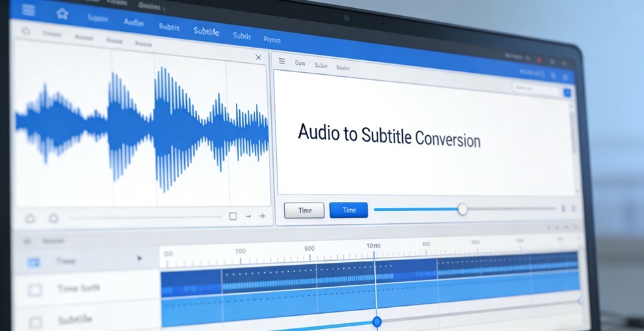Click the plus icon below the waveform

262,216
